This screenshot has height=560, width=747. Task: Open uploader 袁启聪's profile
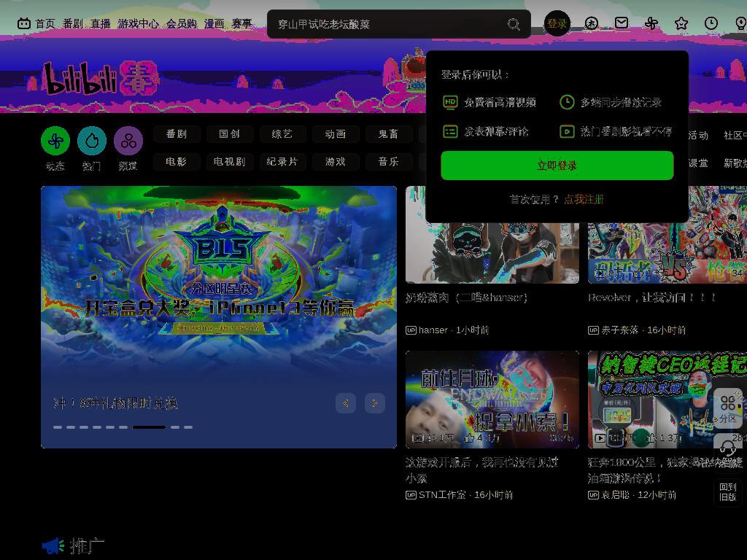(x=615, y=495)
